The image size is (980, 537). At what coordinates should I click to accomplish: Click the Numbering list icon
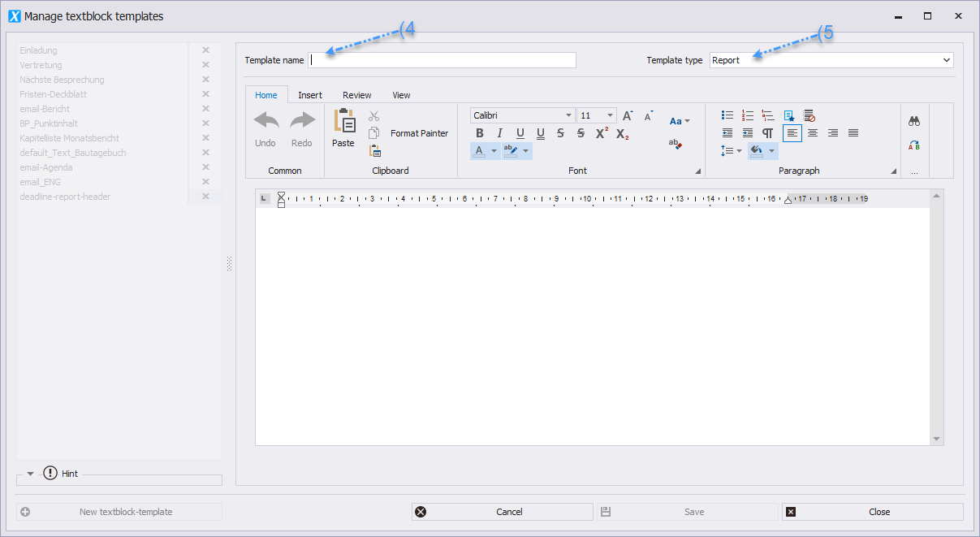click(x=748, y=116)
